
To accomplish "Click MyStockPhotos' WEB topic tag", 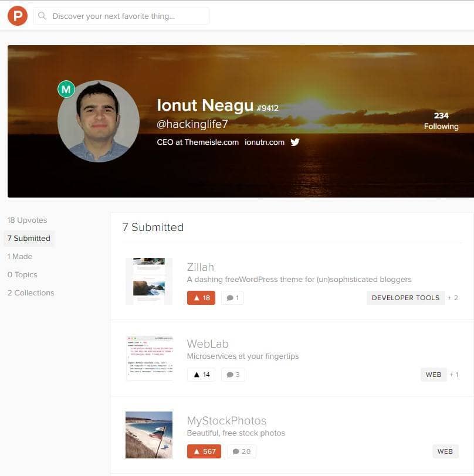I will click(445, 451).
